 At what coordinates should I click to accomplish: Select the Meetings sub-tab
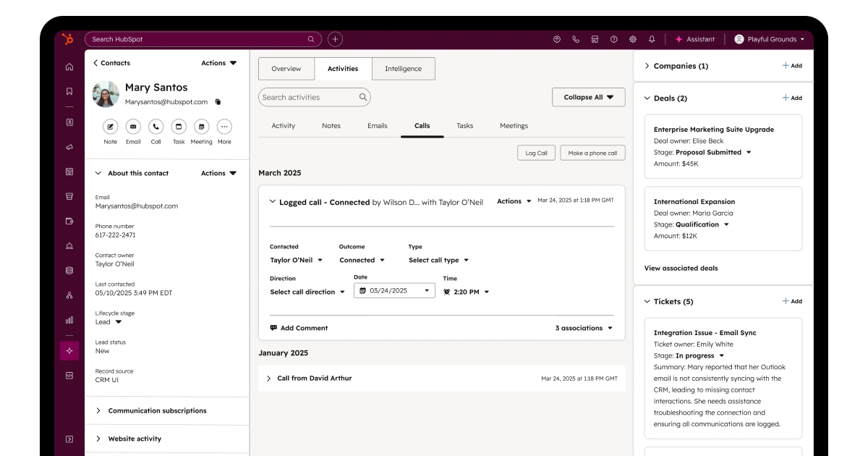pos(514,126)
